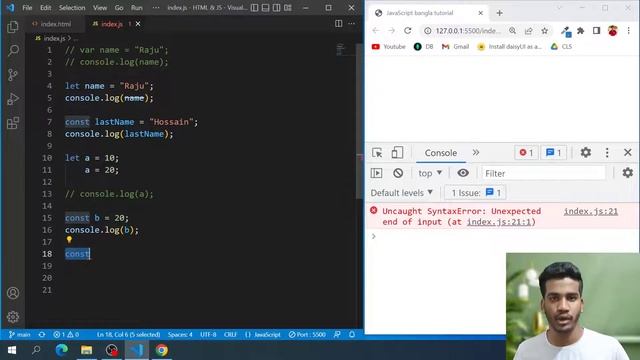Bookmark this page with the star icon
Screen dimensions: 640x360
544,31
